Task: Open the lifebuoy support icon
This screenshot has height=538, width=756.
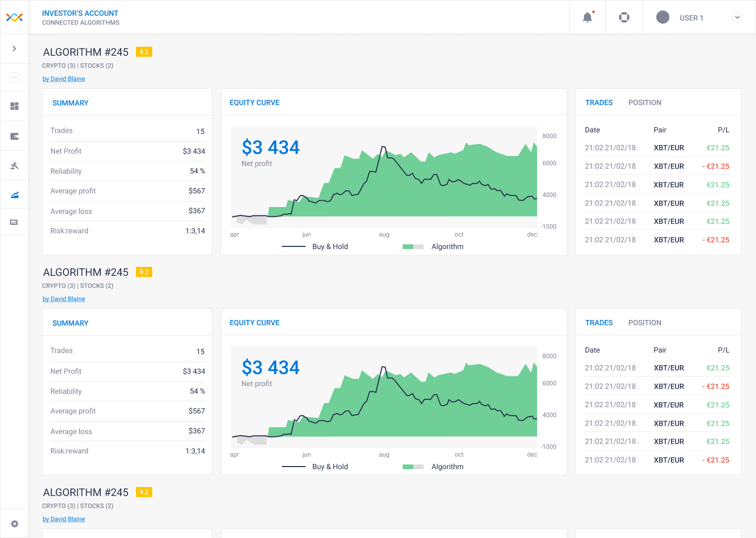Action: point(624,17)
